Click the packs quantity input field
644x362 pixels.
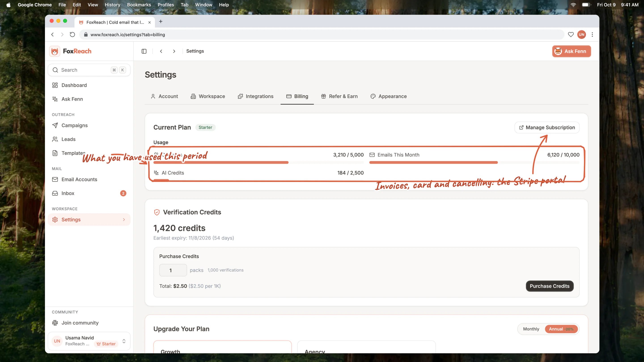click(x=173, y=270)
